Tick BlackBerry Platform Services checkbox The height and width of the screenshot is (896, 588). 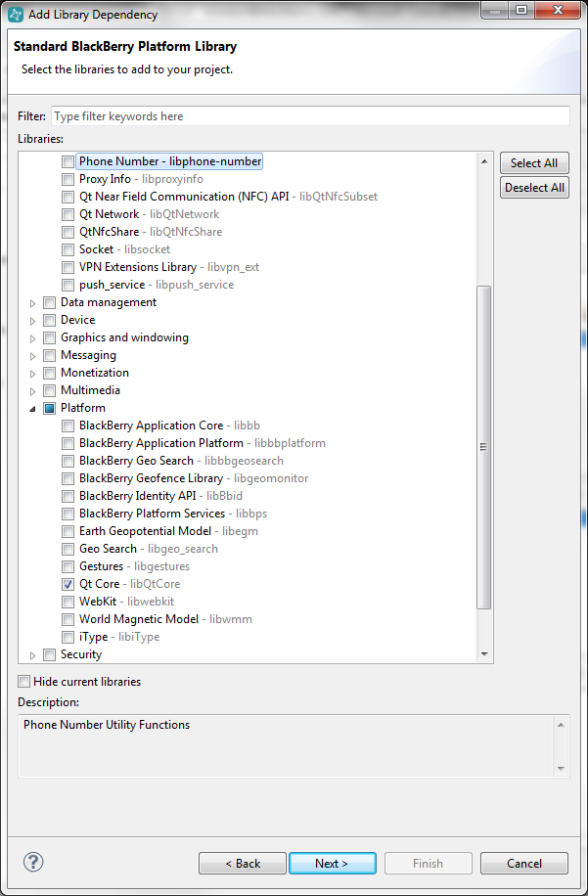coord(68,514)
